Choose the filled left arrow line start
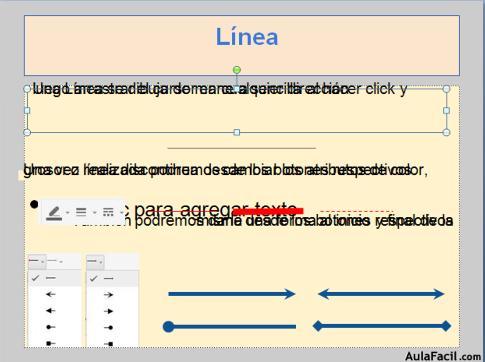Image resolution: width=485 pixels, height=362 pixels. pyautogui.click(x=51, y=311)
